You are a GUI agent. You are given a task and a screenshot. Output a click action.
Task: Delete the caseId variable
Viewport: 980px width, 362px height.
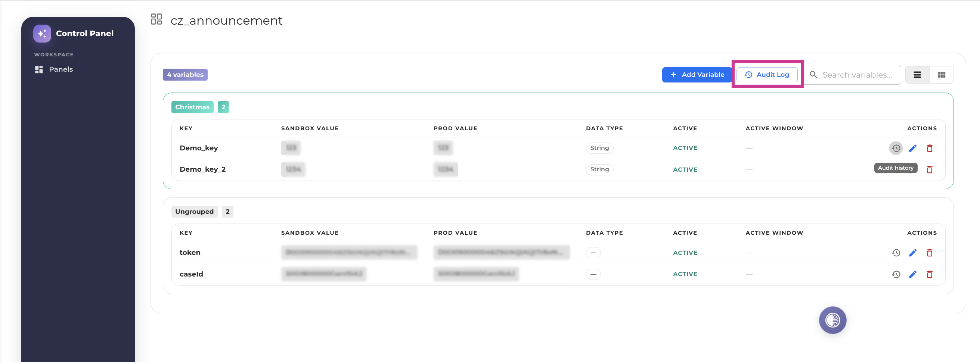(930, 275)
